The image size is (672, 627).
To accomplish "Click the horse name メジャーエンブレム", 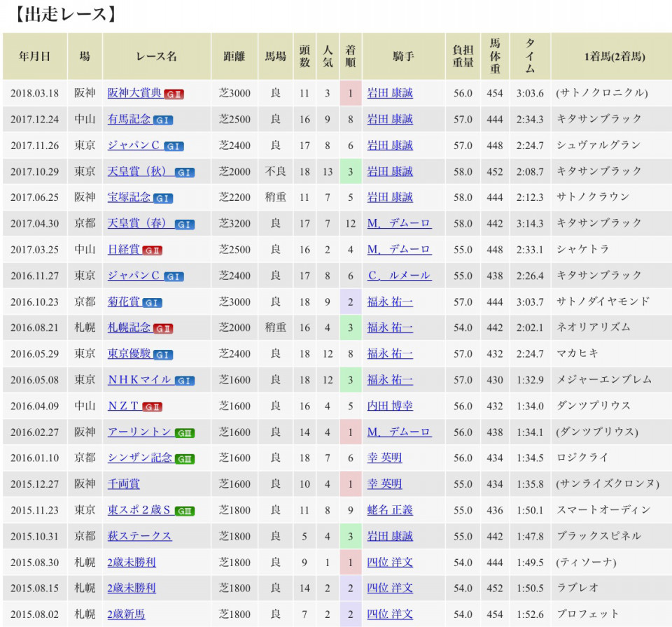I will [604, 380].
